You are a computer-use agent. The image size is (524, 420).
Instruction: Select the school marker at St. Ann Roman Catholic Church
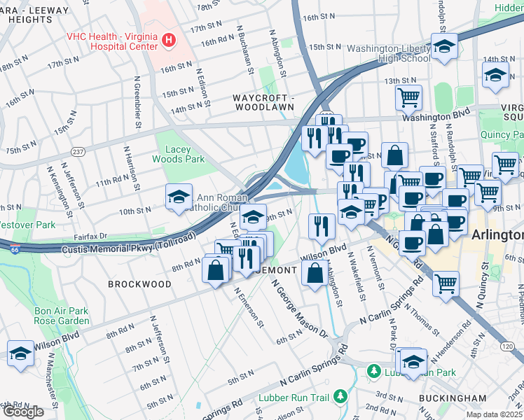pos(179,199)
